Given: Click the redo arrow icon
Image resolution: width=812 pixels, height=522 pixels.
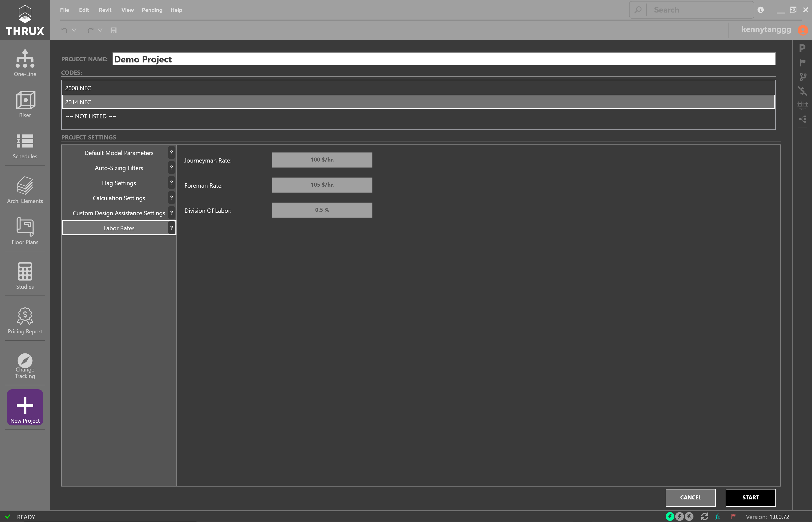Looking at the screenshot, I should click(90, 30).
